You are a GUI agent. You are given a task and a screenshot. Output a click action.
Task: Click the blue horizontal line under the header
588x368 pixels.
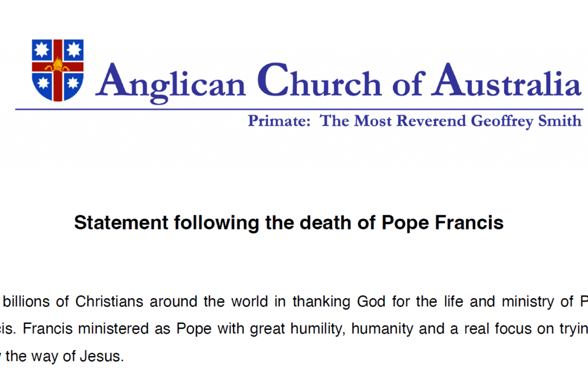299,110
